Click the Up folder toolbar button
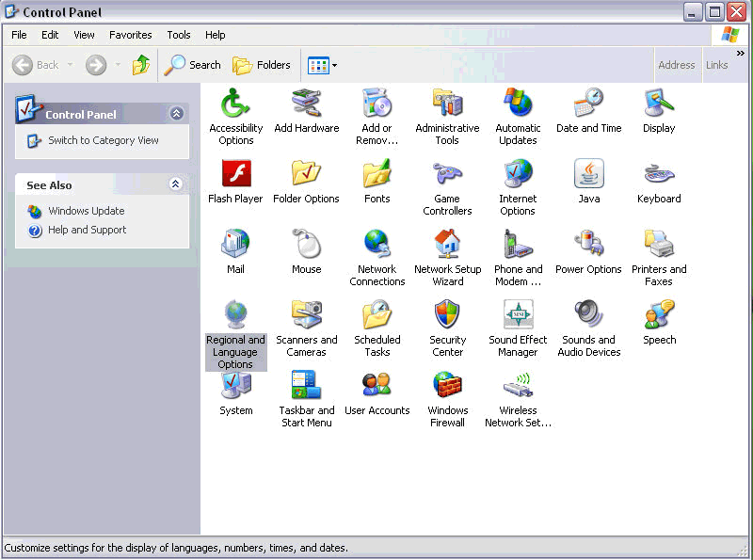 click(x=141, y=65)
